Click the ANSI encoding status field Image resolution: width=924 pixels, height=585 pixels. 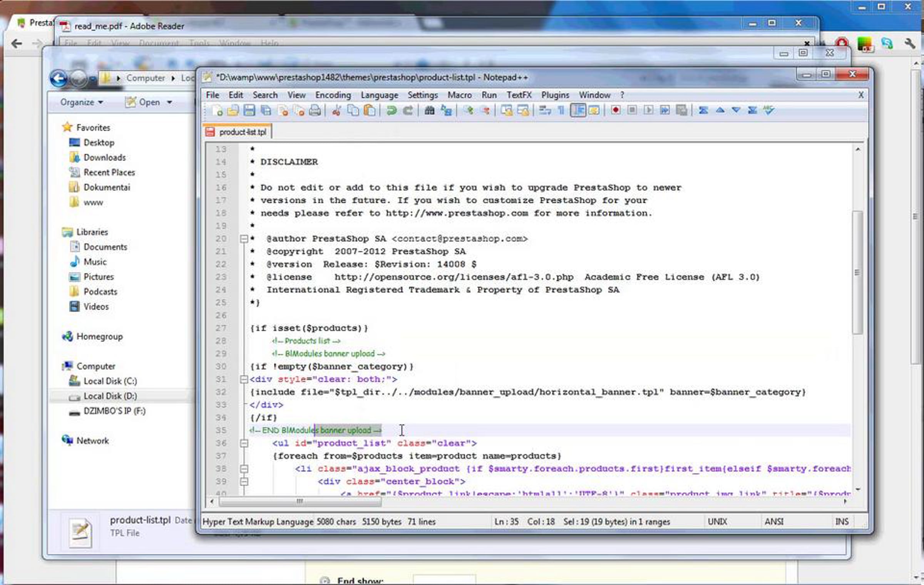point(774,521)
